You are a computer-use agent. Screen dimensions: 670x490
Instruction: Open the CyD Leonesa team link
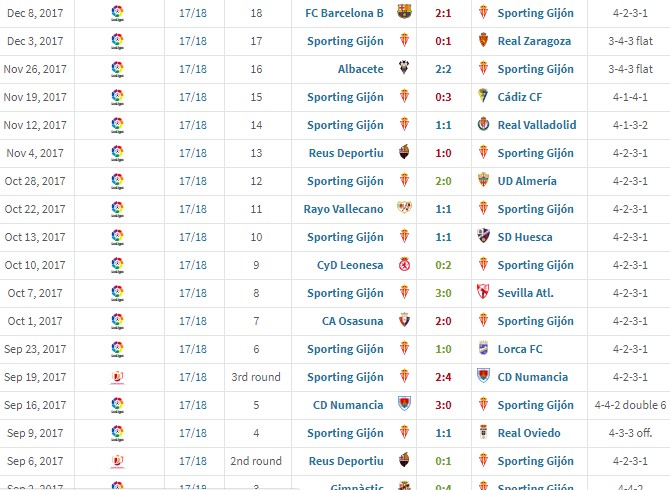click(x=350, y=265)
